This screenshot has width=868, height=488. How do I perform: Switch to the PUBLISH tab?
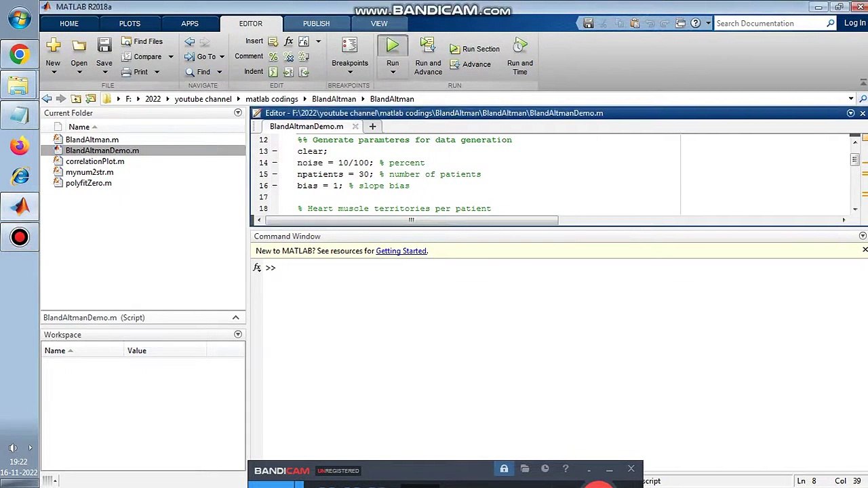point(316,24)
